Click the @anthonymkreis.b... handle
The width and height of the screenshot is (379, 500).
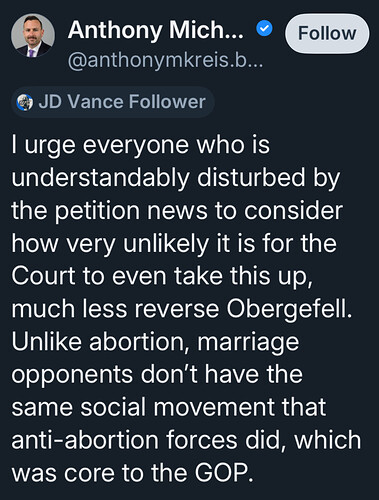(165, 60)
